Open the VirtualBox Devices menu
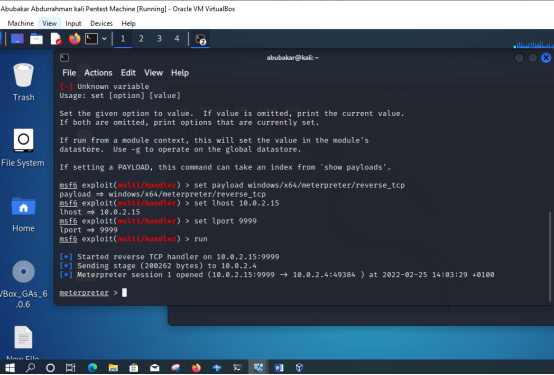 (101, 23)
